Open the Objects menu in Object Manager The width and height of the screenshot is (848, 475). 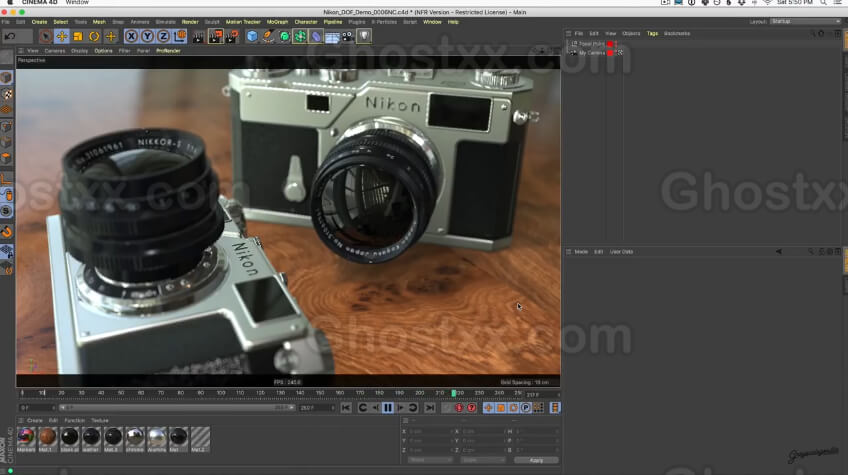631,34
